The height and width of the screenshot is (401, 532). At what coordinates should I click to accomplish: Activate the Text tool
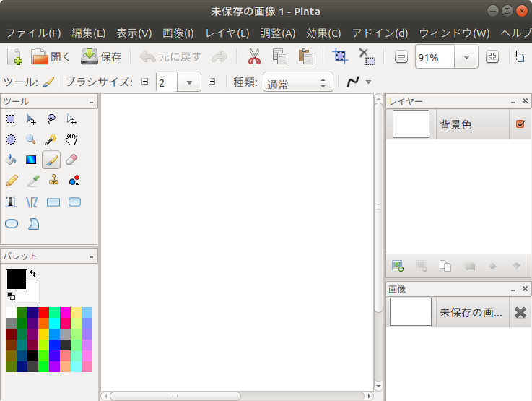click(x=11, y=202)
